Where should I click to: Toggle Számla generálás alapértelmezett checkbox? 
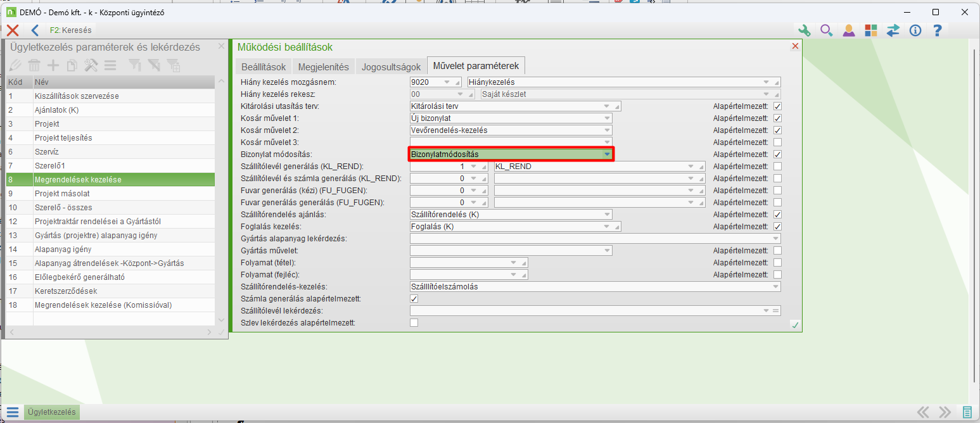[414, 299]
